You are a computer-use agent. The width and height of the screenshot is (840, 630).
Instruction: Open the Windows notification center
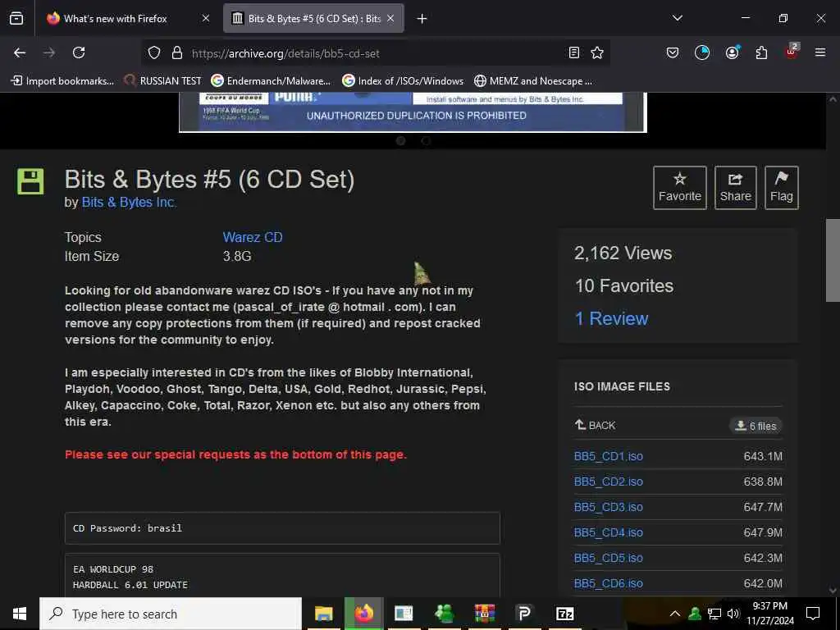click(813, 614)
